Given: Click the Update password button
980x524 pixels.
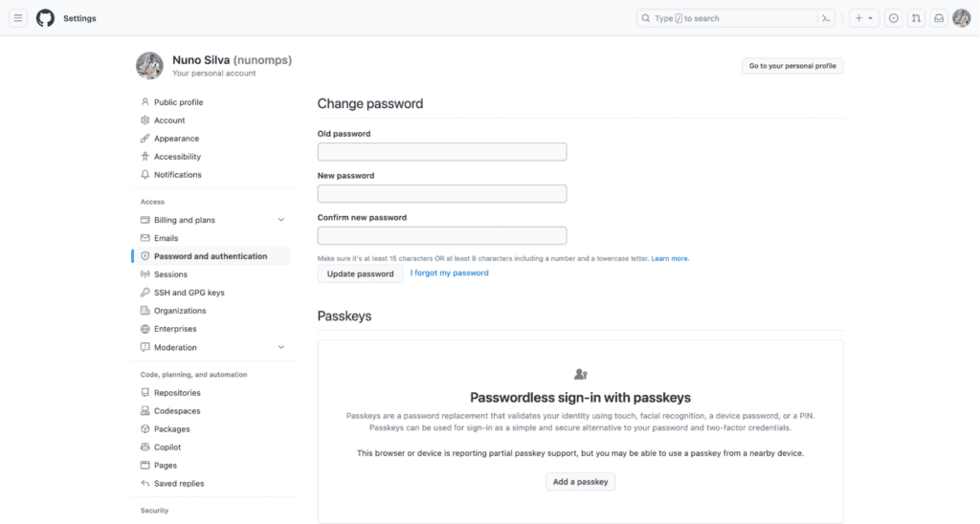Looking at the screenshot, I should tap(360, 273).
